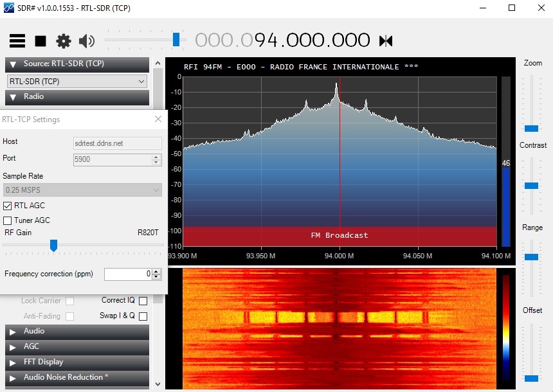Image resolution: width=553 pixels, height=392 pixels.
Task: Tick the Correct IQ checkbox
Action: click(143, 301)
